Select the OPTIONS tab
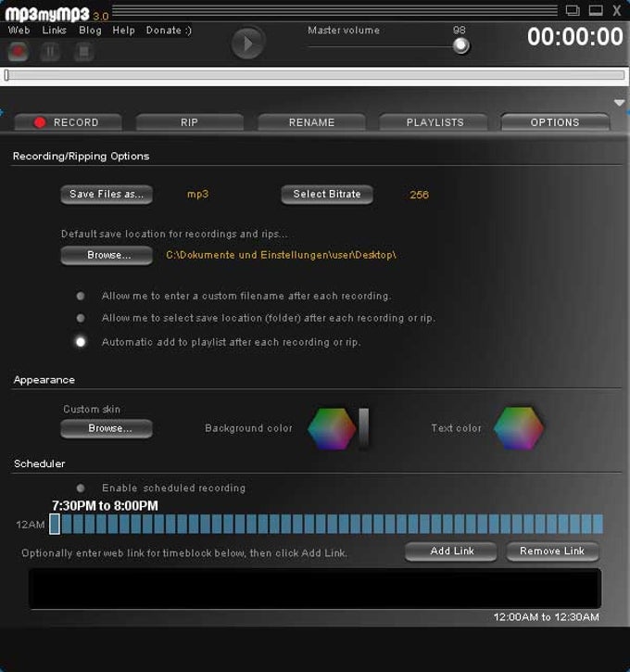 click(555, 122)
